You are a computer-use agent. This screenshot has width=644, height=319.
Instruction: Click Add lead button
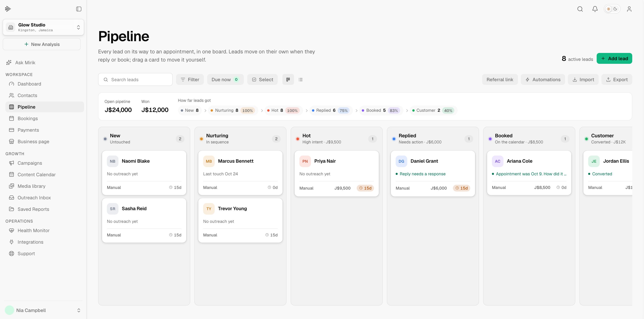[x=614, y=58]
